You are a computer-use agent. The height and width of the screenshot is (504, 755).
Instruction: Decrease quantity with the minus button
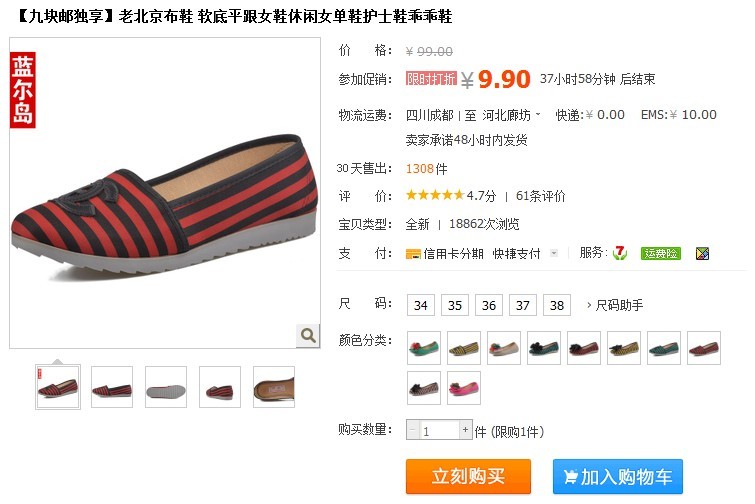(413, 429)
